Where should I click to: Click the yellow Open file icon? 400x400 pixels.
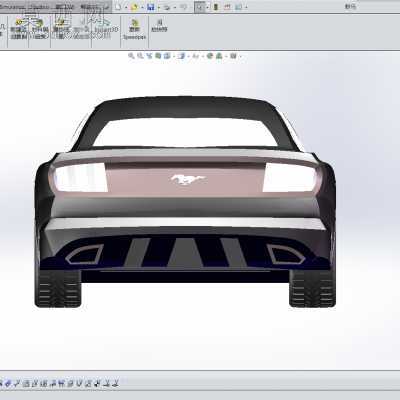click(x=134, y=7)
